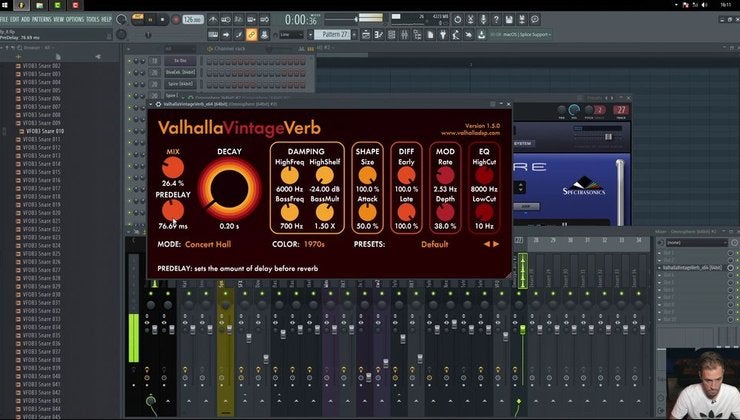
Task: Click the stop button in transport
Action: coord(163,19)
